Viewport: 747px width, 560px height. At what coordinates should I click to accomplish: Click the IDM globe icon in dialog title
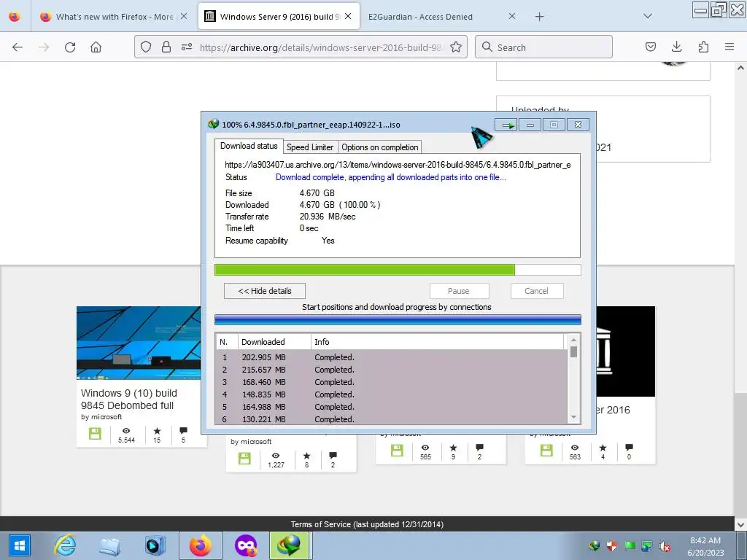coord(213,124)
